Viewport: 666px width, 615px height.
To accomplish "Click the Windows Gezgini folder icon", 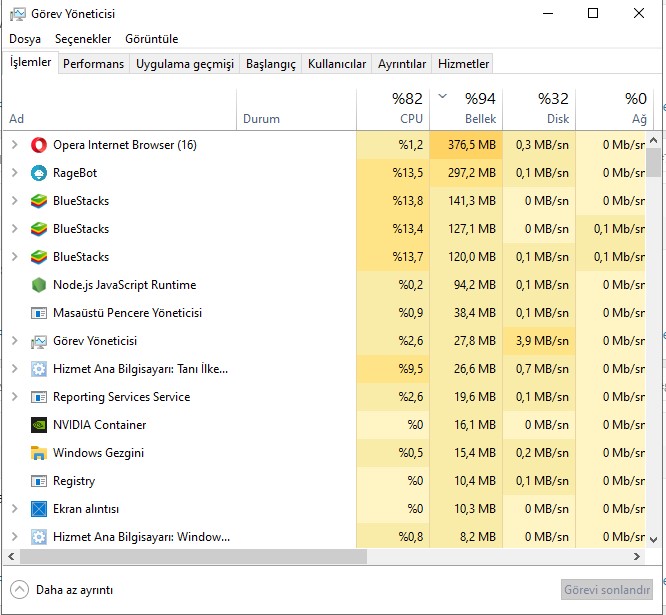I will [x=39, y=453].
